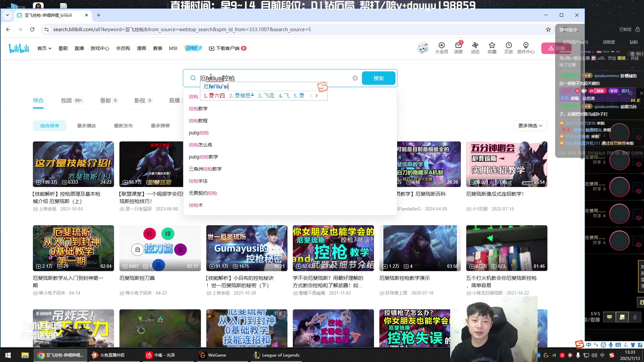Close the 亚飞控枪 bilibili tab
Screen dimensions: 644x362
point(87,15)
